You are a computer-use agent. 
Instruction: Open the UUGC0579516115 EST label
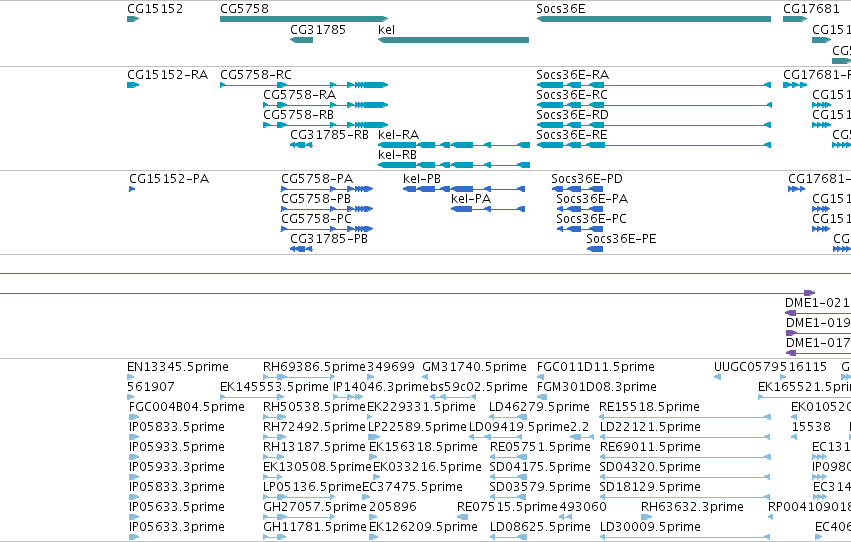[770, 367]
